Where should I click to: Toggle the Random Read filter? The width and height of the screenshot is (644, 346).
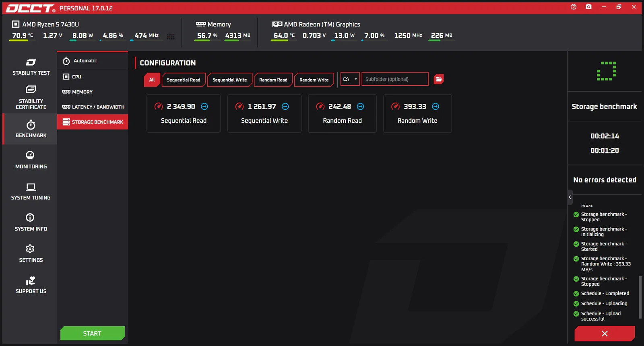point(273,80)
